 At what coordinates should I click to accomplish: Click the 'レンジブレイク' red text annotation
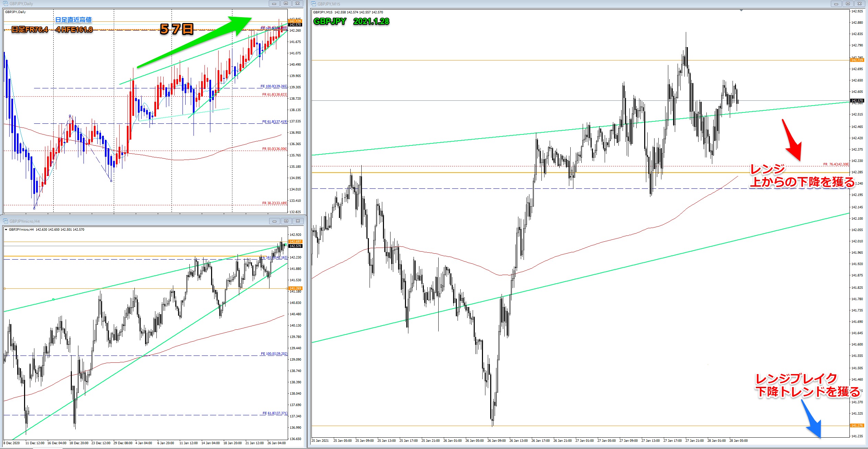click(796, 379)
